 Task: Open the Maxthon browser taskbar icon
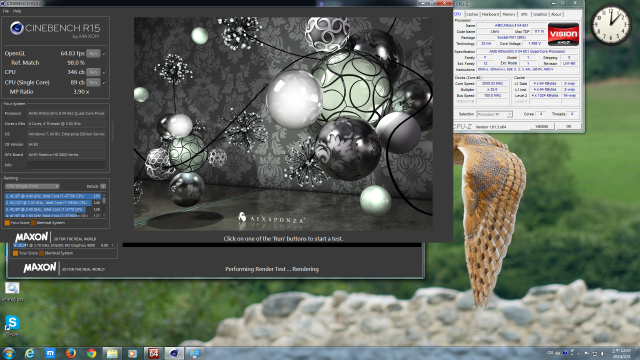point(50,353)
